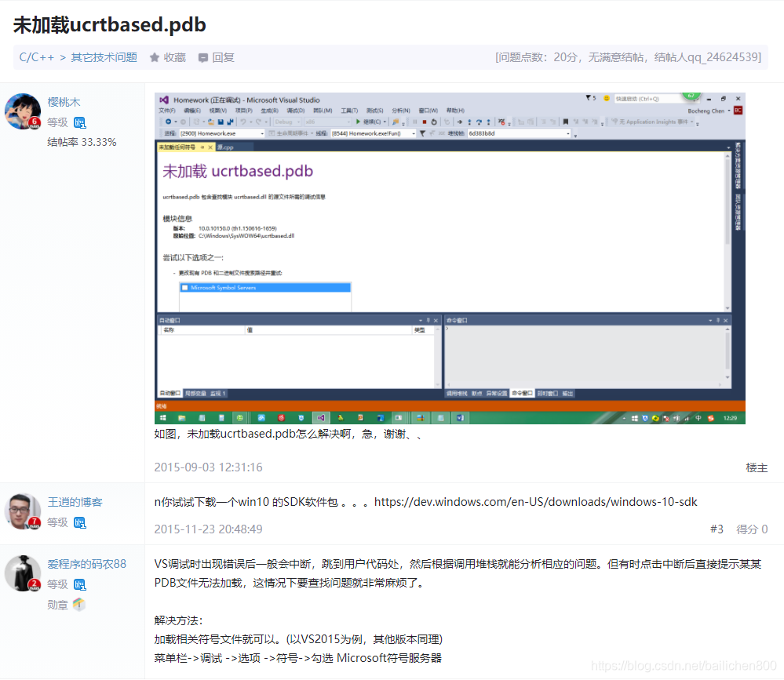Switch to the 局部变量 tab
The image size is (784, 680).
tap(195, 393)
